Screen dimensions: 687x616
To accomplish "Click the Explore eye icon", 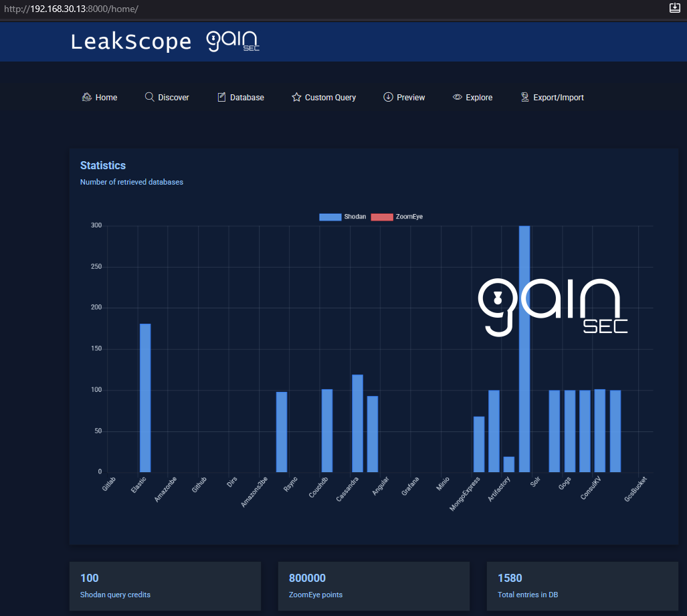I will tap(458, 97).
